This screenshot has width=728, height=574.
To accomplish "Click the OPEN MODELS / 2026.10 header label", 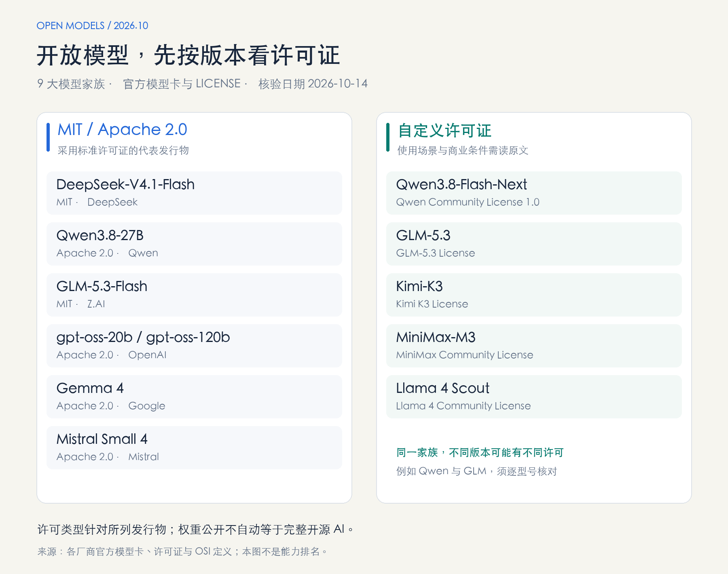I will (x=92, y=25).
